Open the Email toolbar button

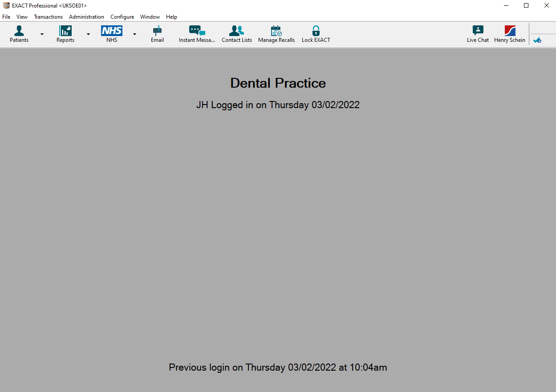[157, 34]
